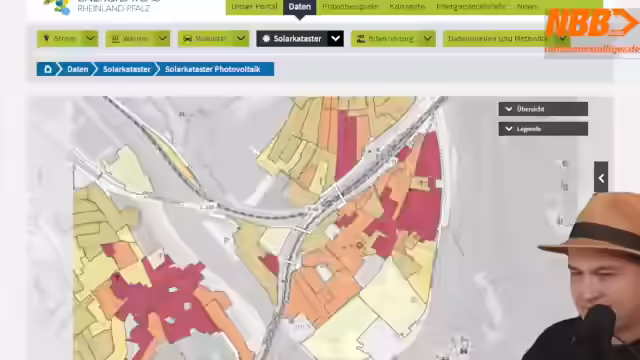Click the sun icon on Solarkataster

[x=266, y=39]
